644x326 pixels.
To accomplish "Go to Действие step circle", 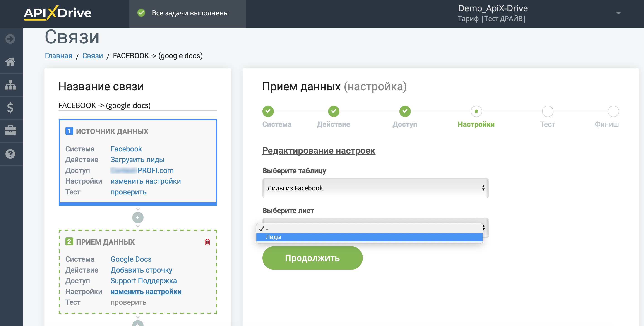I will pyautogui.click(x=334, y=111).
